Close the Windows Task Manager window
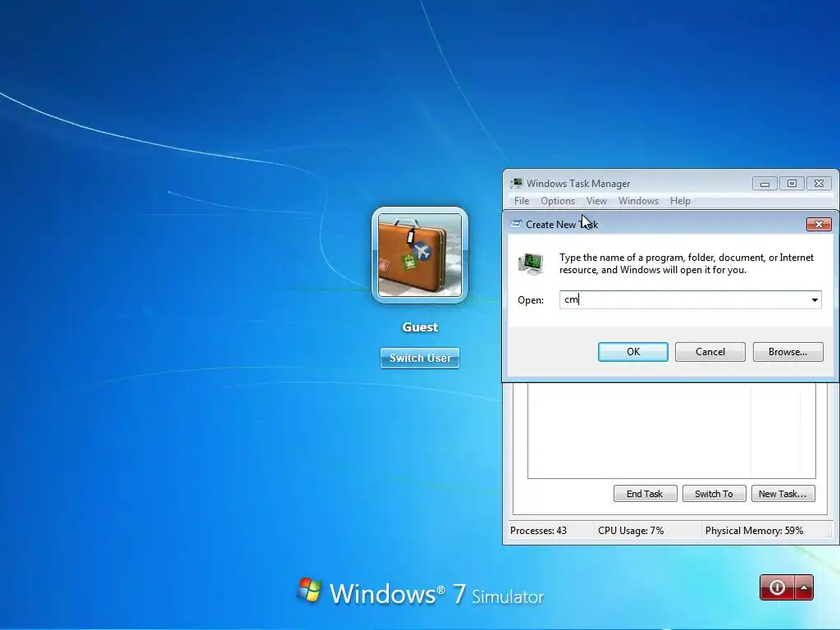The height and width of the screenshot is (630, 840). 819,183
